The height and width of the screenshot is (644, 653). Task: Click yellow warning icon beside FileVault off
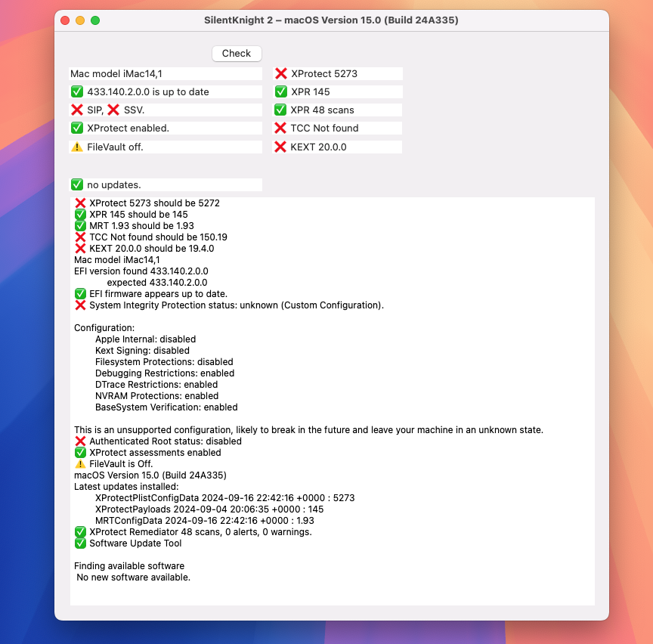pyautogui.click(x=77, y=147)
